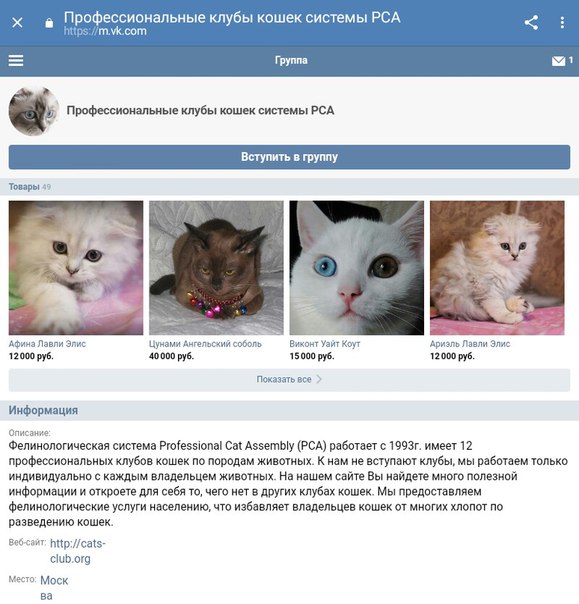This screenshot has width=579, height=604.
Task: Click chevron arrow beside Показать все
Action: click(x=319, y=379)
